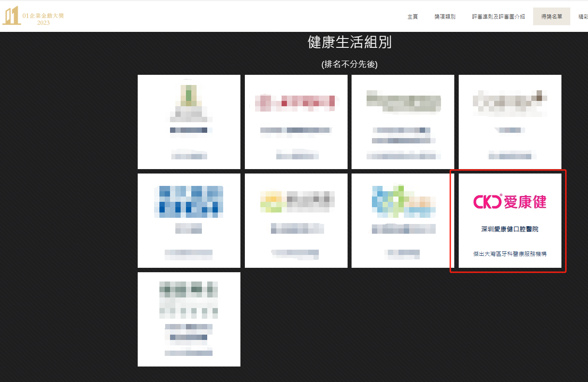
Task: Click the CKD 愛康健 pink logo
Action: [x=510, y=201]
